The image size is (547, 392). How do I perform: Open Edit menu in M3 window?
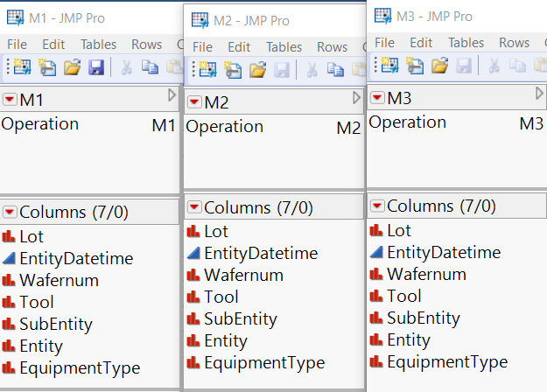point(421,42)
